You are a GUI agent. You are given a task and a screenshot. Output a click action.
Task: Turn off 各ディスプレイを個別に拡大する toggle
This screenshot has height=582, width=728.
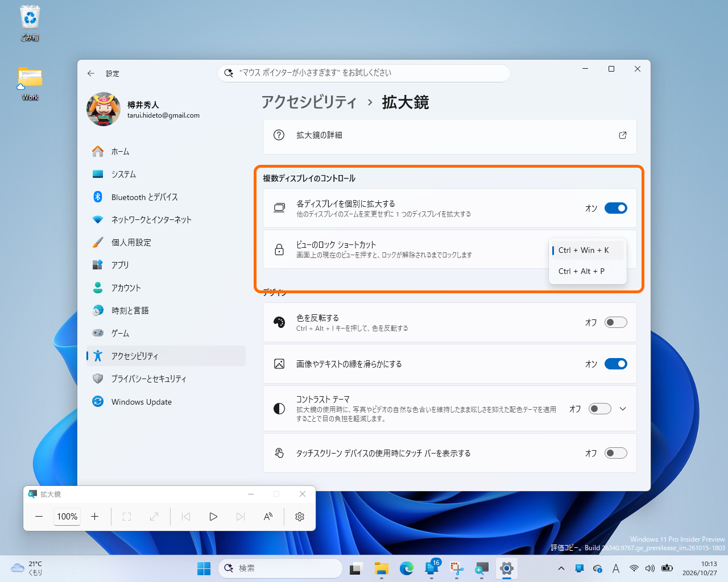[616, 208]
